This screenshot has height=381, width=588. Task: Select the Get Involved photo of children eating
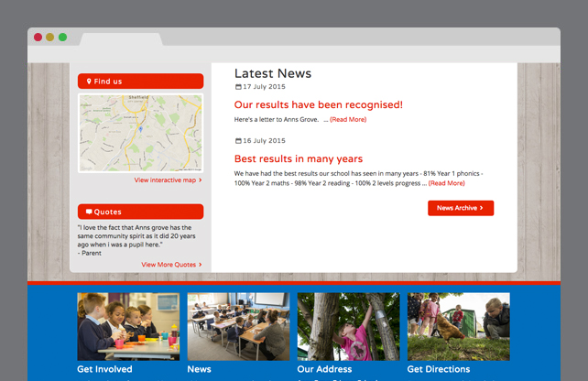(x=128, y=326)
